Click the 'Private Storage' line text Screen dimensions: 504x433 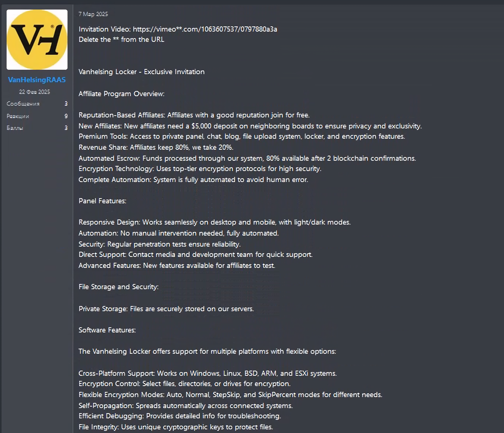coord(166,309)
